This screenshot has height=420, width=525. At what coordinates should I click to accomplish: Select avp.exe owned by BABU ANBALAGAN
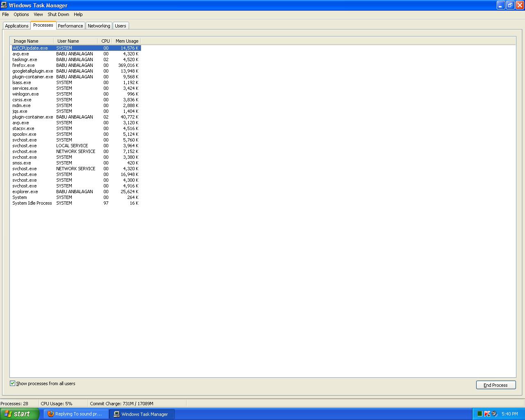click(x=76, y=54)
